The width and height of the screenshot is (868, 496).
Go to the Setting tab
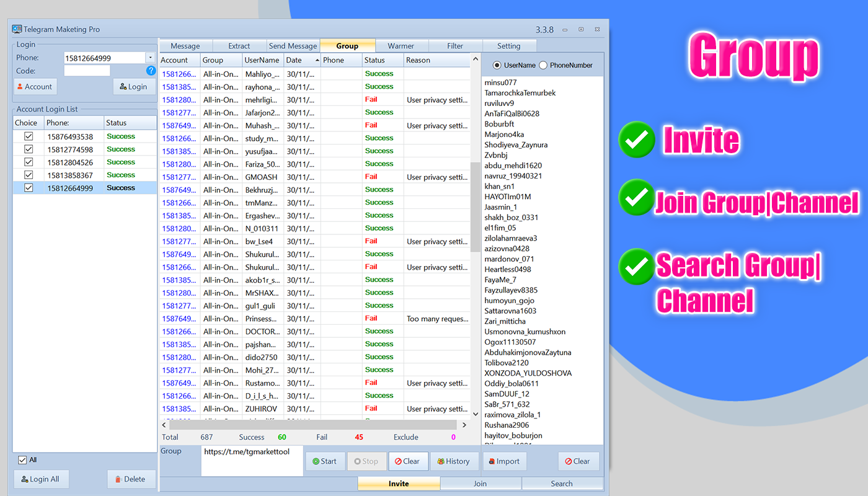coord(509,46)
